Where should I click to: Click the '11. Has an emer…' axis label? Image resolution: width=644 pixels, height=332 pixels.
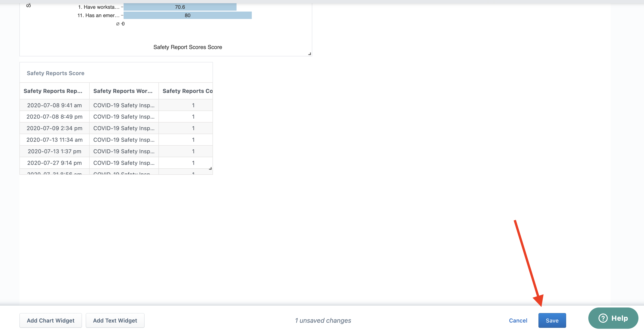(98, 15)
